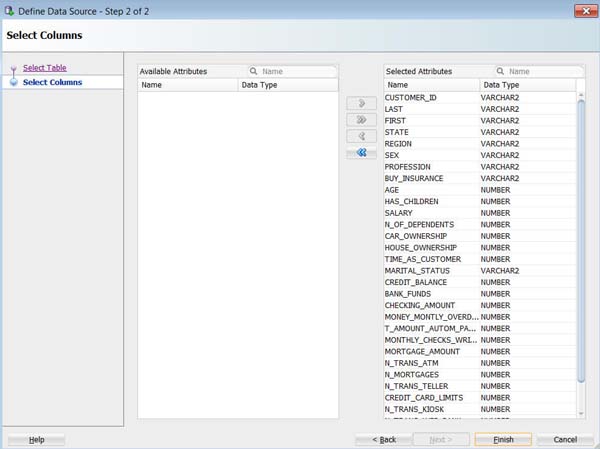The height and width of the screenshot is (449, 600).
Task: Select the SALARY attribute row
Action: click(480, 213)
